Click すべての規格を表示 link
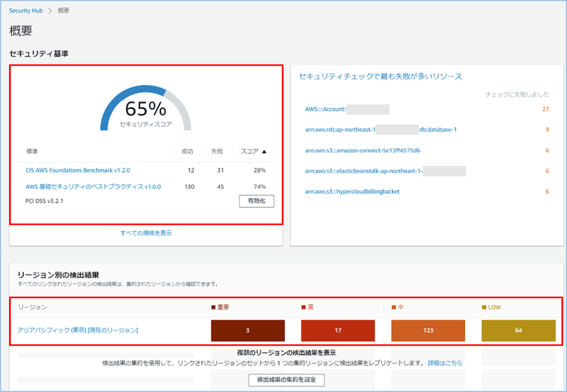The image size is (567, 392). (146, 233)
